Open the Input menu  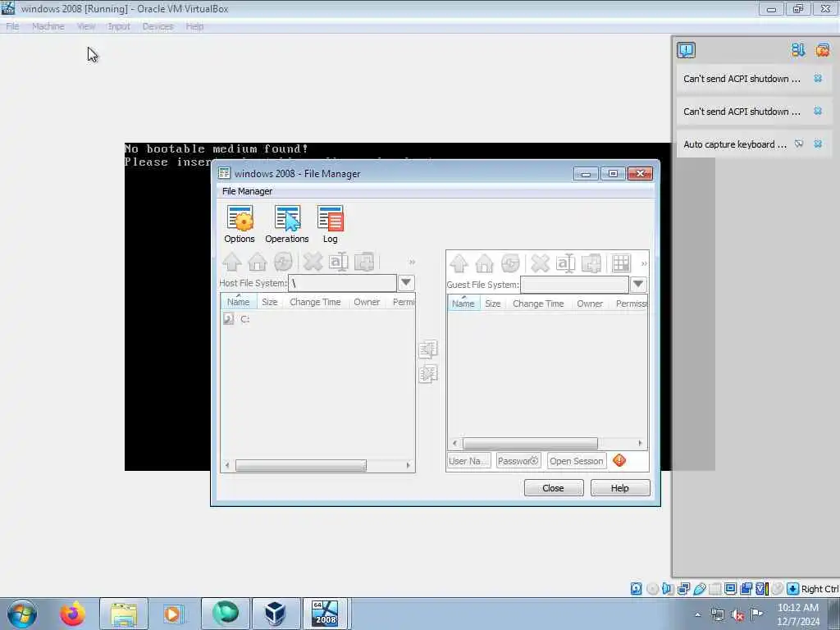(119, 26)
